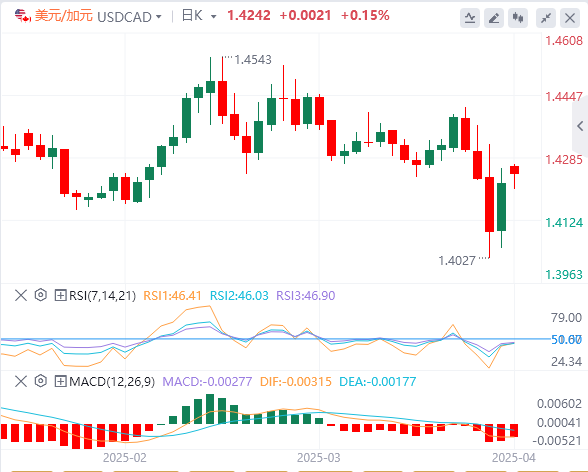The width and height of the screenshot is (588, 472).
Task: Click the 2025-04 date axis label
Action: click(x=514, y=458)
